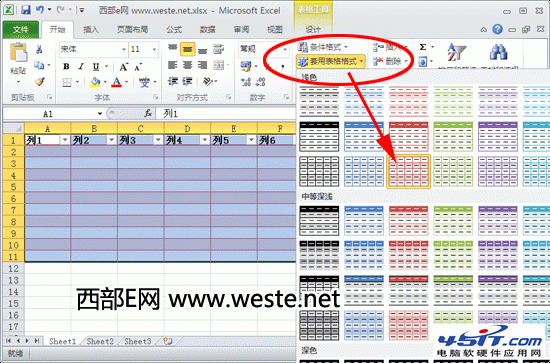Switch to the 公式 ribbon tab

coord(174,30)
